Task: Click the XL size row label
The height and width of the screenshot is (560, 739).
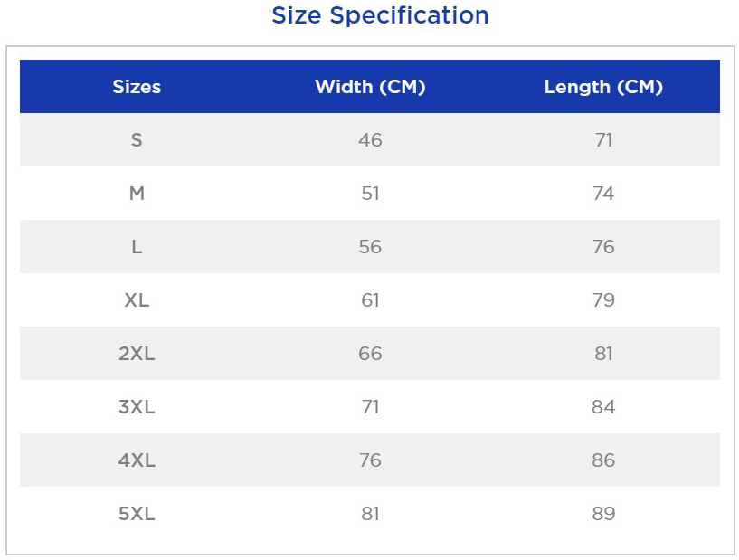Action: point(137,299)
